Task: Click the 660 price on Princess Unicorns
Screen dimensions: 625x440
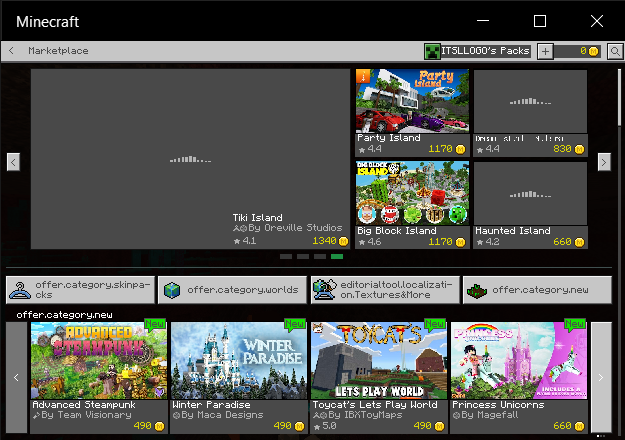Action: (x=568, y=426)
